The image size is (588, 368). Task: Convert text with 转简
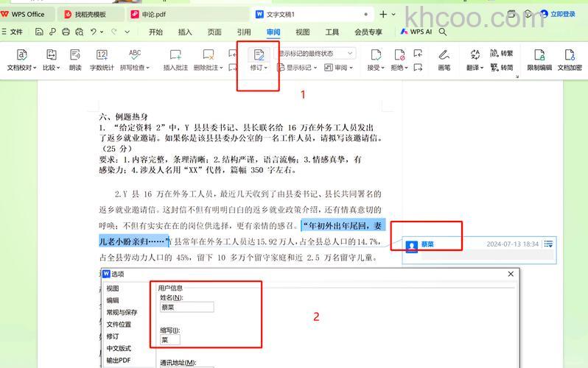[501, 68]
